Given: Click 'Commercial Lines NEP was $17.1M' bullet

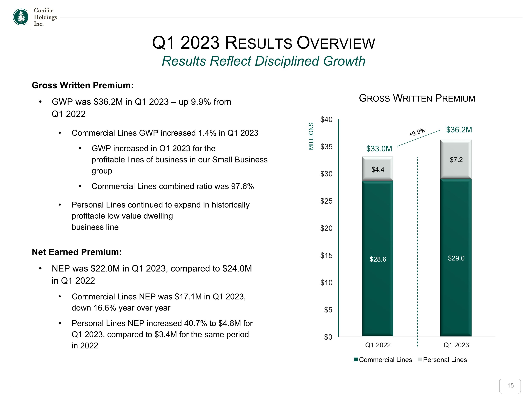Looking at the screenshot, I should tap(159, 302).
